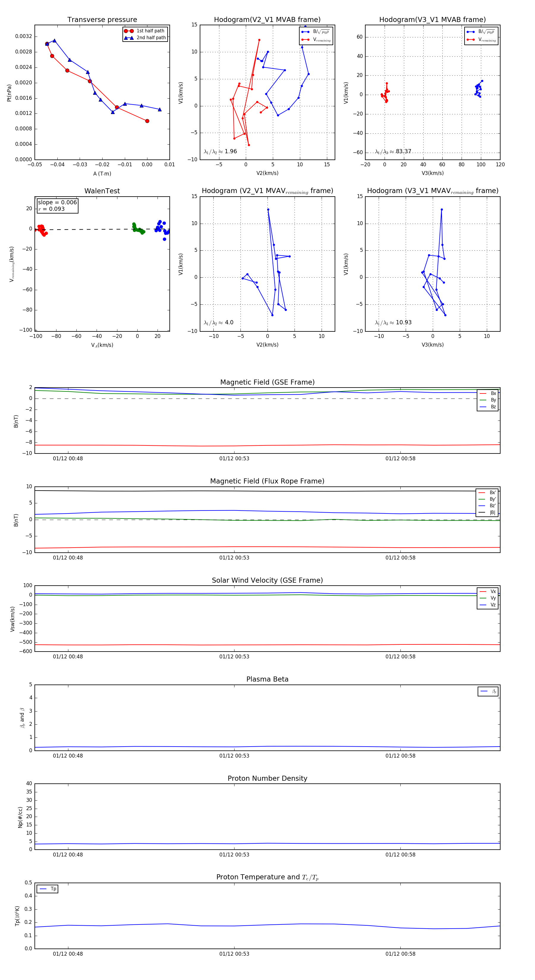Select the "Tp" legend entry in temperature plot
The image size is (535, 980).
(48, 889)
